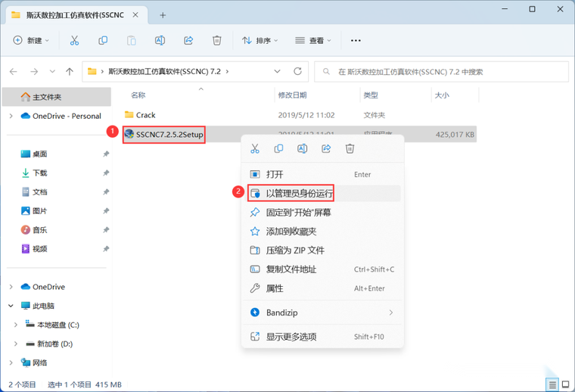Click the Rename icon in the toolbar
The width and height of the screenshot is (575, 392).
160,40
